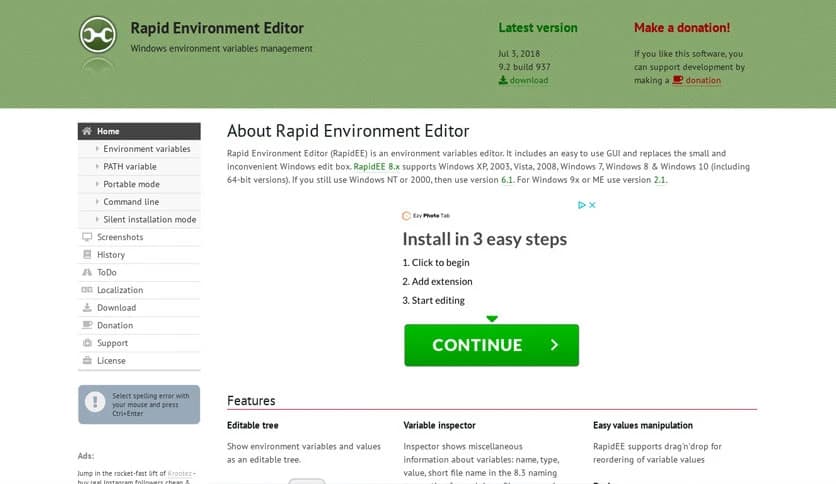Click the License briefcase icon in sidebar
Image resolution: width=836 pixels, height=484 pixels.
point(87,360)
